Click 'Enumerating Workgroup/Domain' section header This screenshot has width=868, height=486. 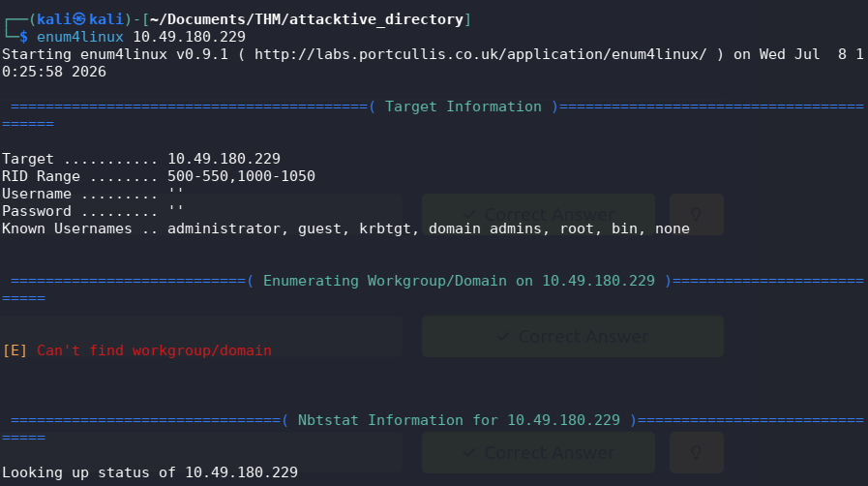459,281
